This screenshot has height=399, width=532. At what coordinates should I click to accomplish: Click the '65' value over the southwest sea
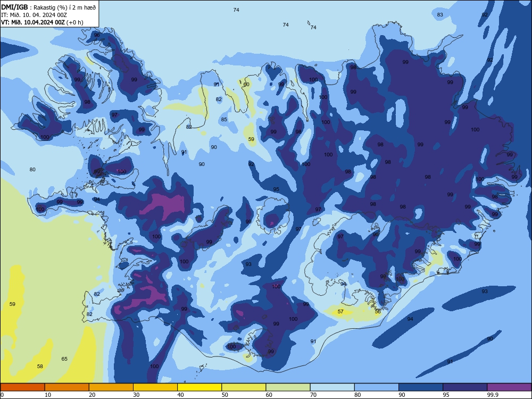64,359
